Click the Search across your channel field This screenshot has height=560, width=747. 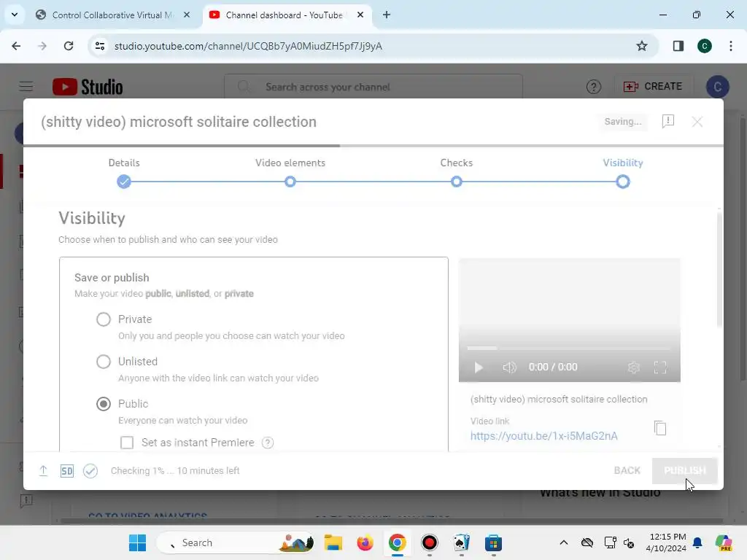point(373,87)
